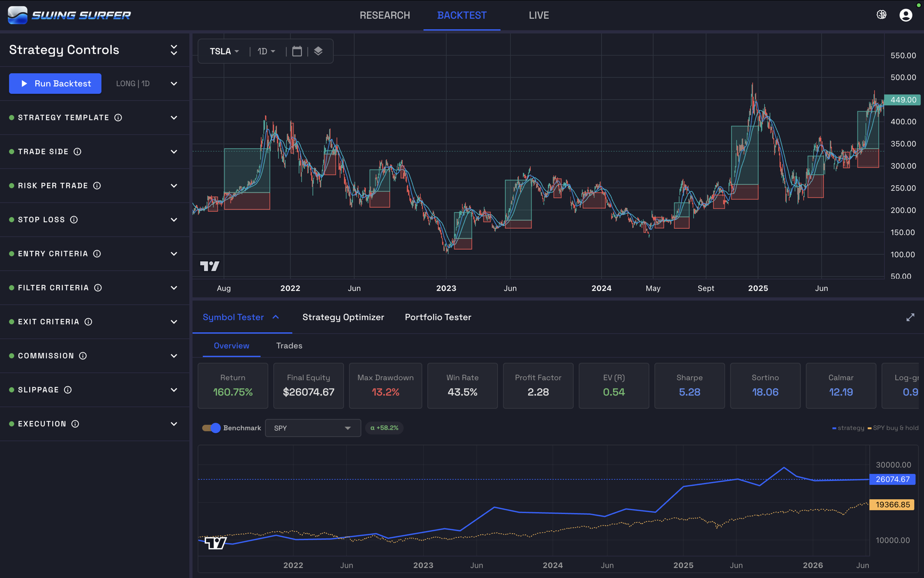
Task: Open the 1D timeframe dropdown
Action: pyautogui.click(x=266, y=51)
